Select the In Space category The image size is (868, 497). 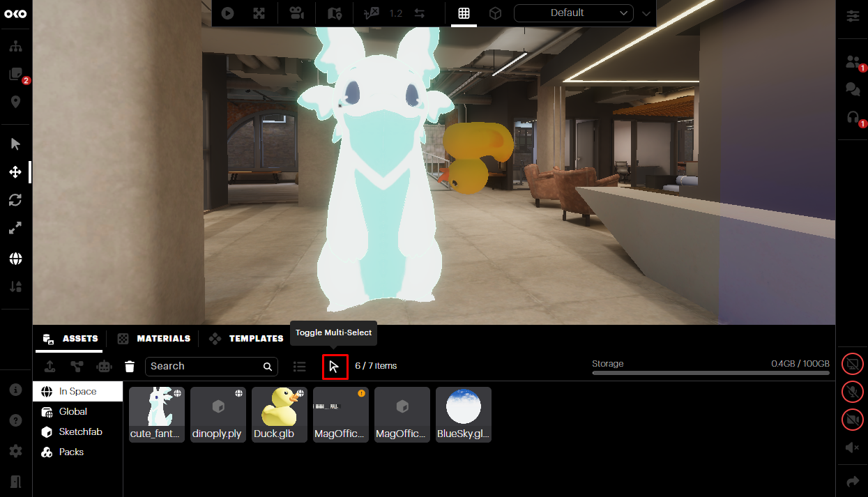tap(77, 392)
